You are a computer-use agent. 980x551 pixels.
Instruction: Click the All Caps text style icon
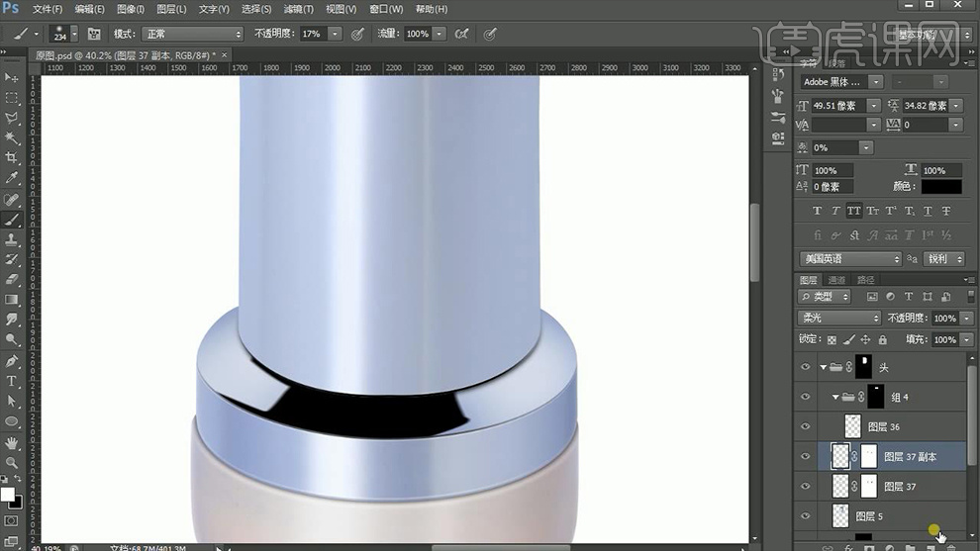[852, 211]
